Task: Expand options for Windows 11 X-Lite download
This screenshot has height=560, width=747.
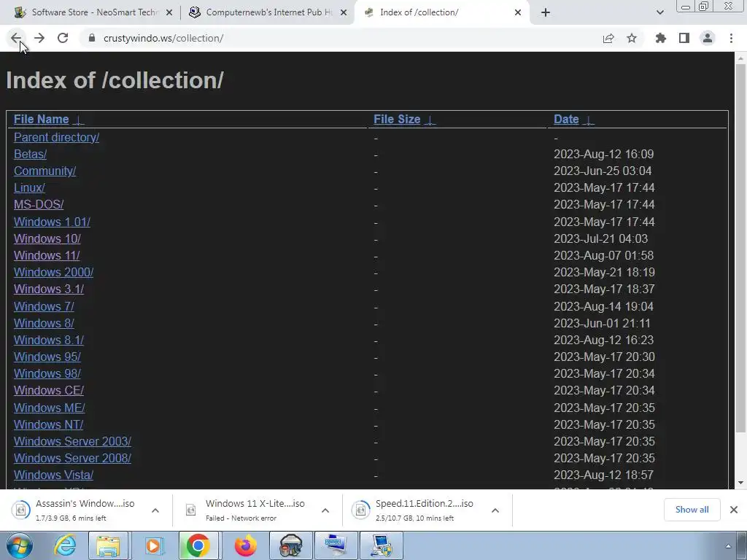Action: pyautogui.click(x=325, y=510)
